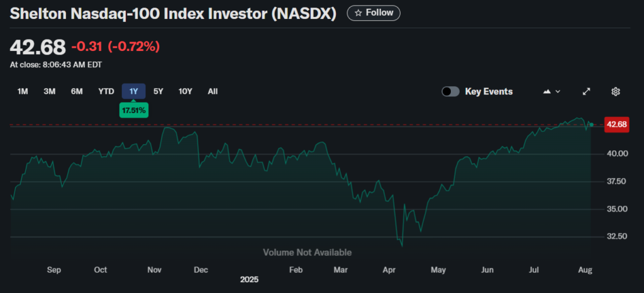Screen dimensions: 644x293
Task: Click the 37.50 price axis label
Action: click(x=618, y=181)
